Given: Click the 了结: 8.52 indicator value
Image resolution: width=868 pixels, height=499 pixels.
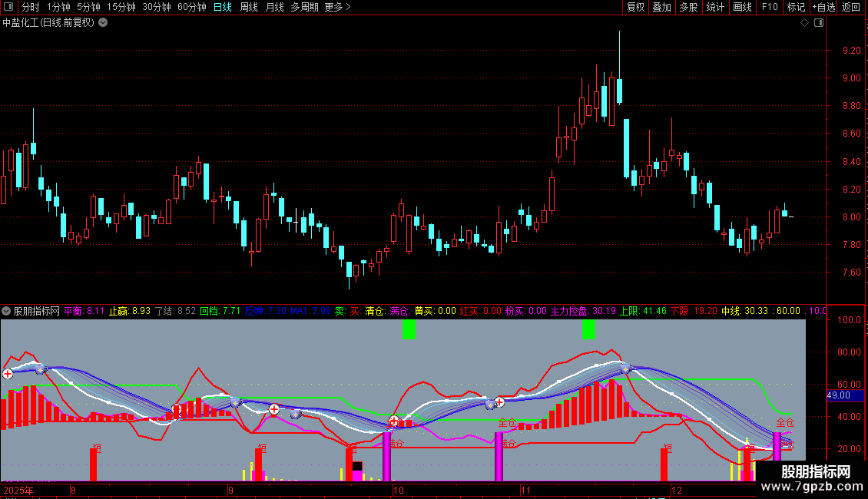Looking at the screenshot, I should [175, 311].
